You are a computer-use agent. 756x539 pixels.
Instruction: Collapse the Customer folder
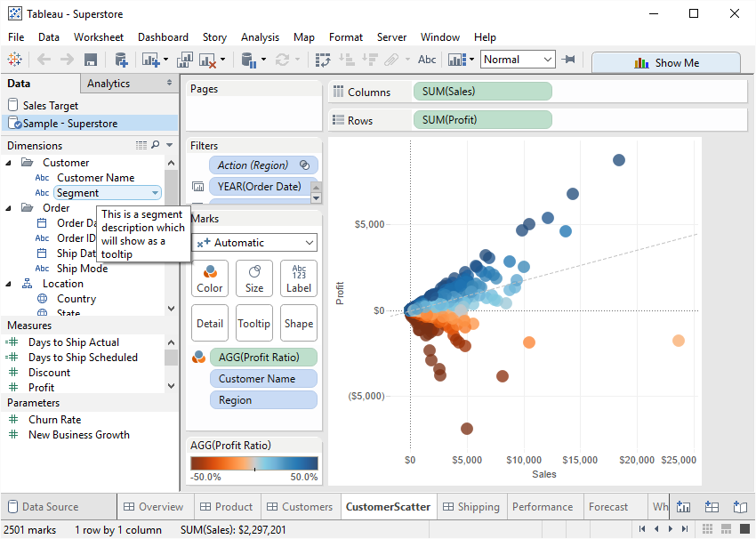[x=8, y=163]
